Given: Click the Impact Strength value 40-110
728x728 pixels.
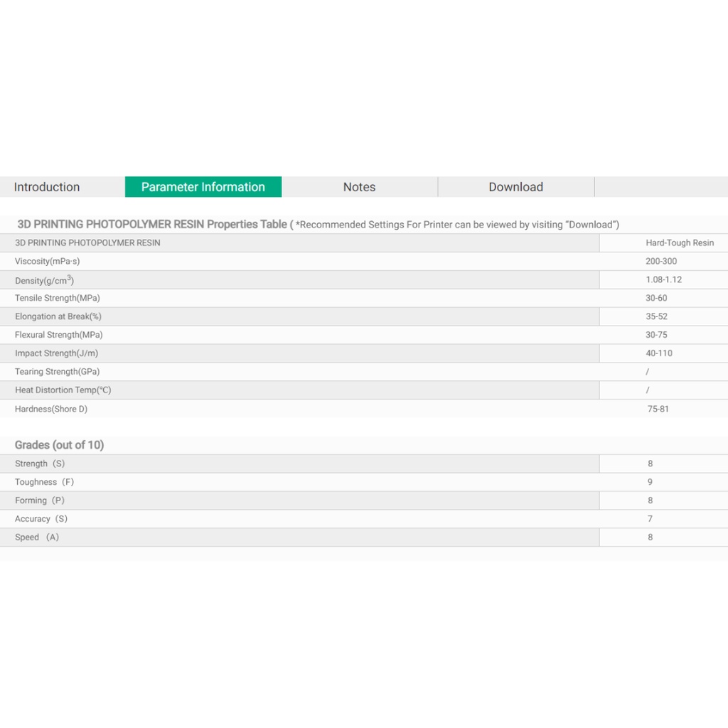Looking at the screenshot, I should (x=658, y=353).
